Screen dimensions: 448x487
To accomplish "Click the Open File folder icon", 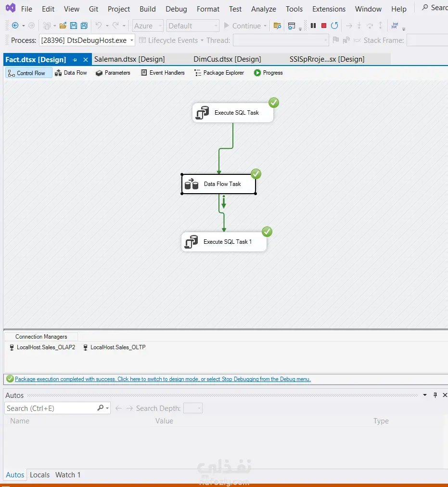I will click(63, 26).
